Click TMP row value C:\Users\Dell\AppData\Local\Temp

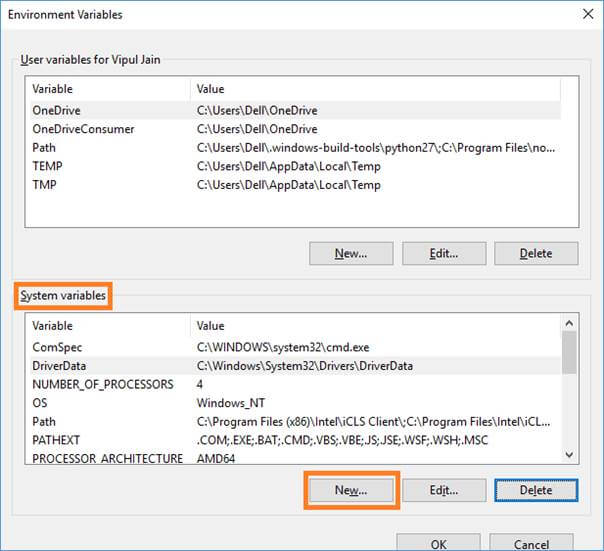point(289,185)
